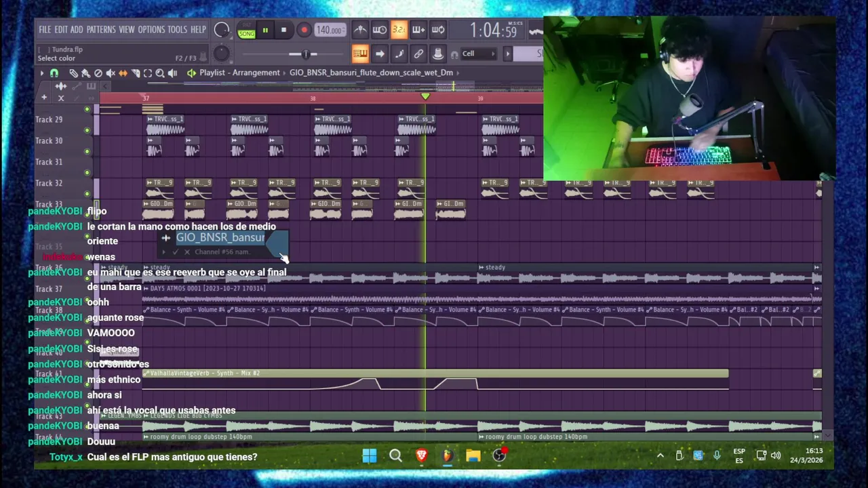Click the multilink controllers knob icon
The width and height of the screenshot is (868, 488).
pos(438,54)
